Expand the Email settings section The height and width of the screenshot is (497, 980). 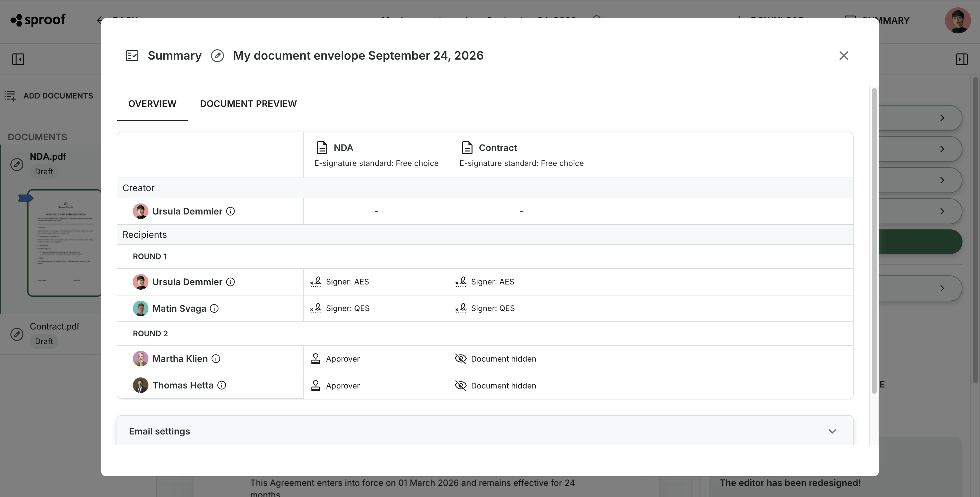(485, 431)
